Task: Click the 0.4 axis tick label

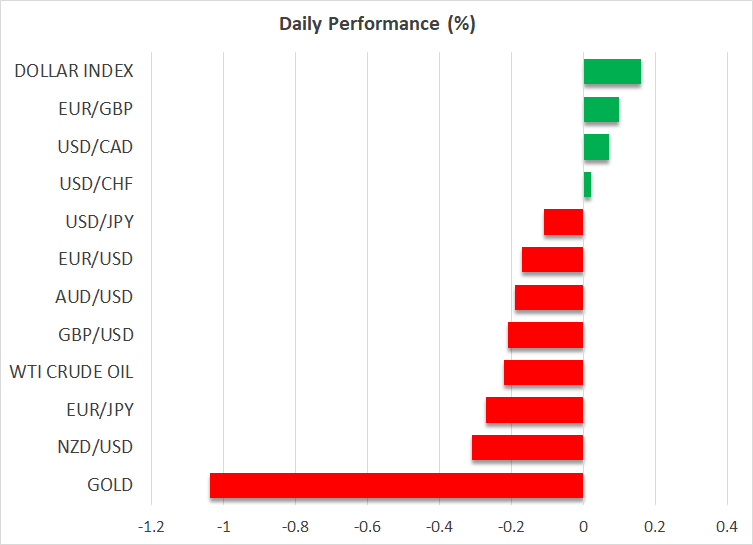Action: (726, 526)
